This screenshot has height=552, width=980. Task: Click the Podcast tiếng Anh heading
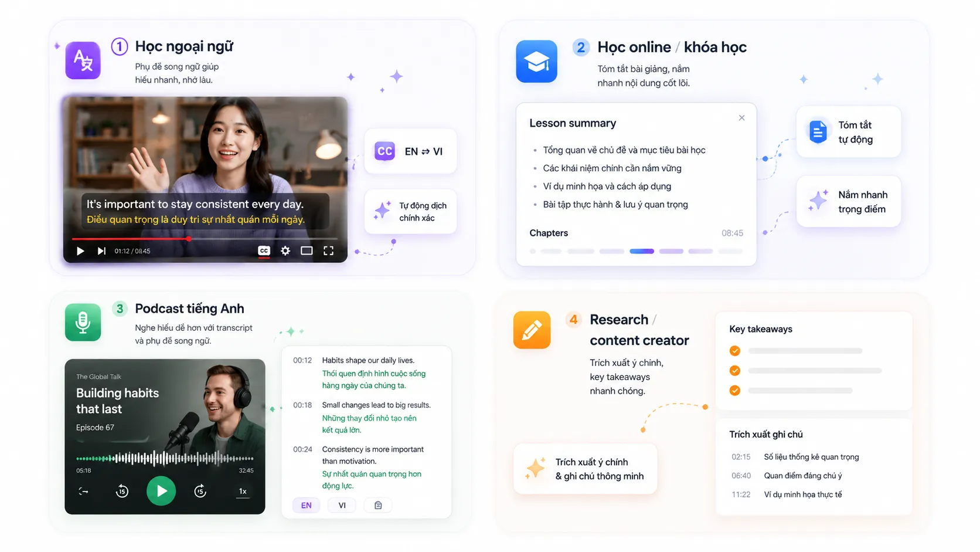pos(189,309)
